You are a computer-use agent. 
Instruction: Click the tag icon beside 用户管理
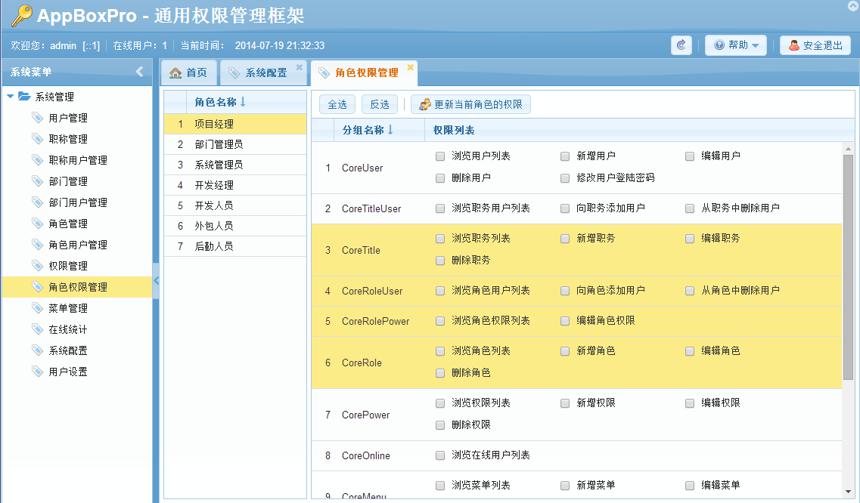pyautogui.click(x=37, y=117)
